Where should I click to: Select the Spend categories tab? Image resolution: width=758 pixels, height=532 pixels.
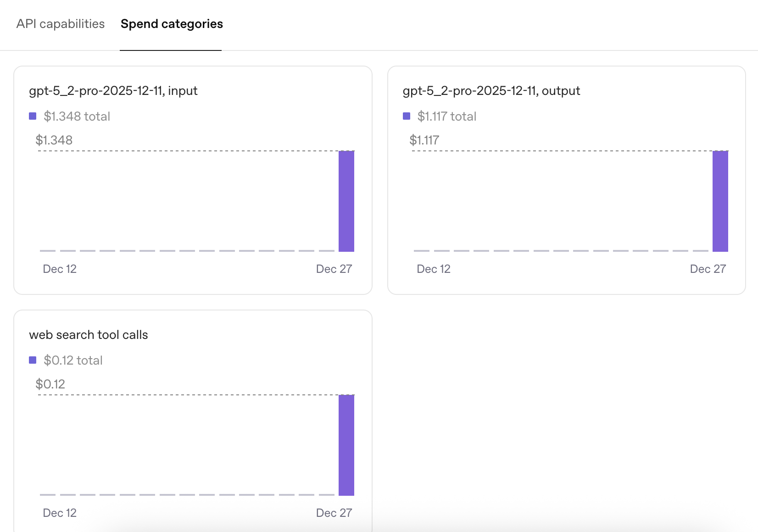(172, 24)
